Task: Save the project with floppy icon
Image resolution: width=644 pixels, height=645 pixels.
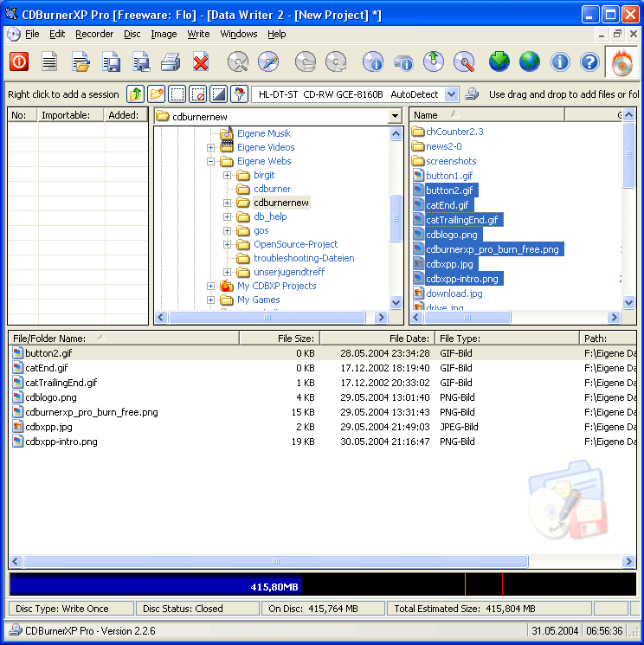Action: (x=111, y=62)
